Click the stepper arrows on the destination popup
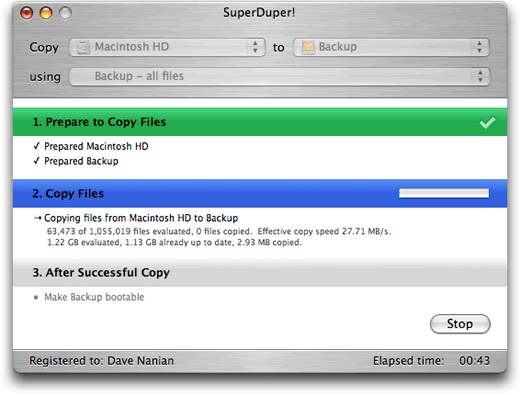Image resolution: width=520 pixels, height=395 pixels. click(x=479, y=47)
